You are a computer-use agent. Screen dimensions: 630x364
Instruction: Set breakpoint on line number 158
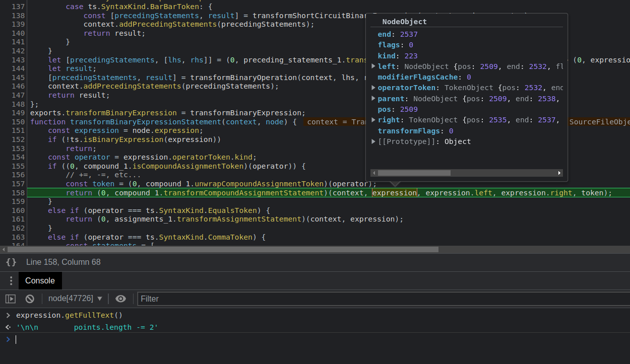(x=18, y=193)
